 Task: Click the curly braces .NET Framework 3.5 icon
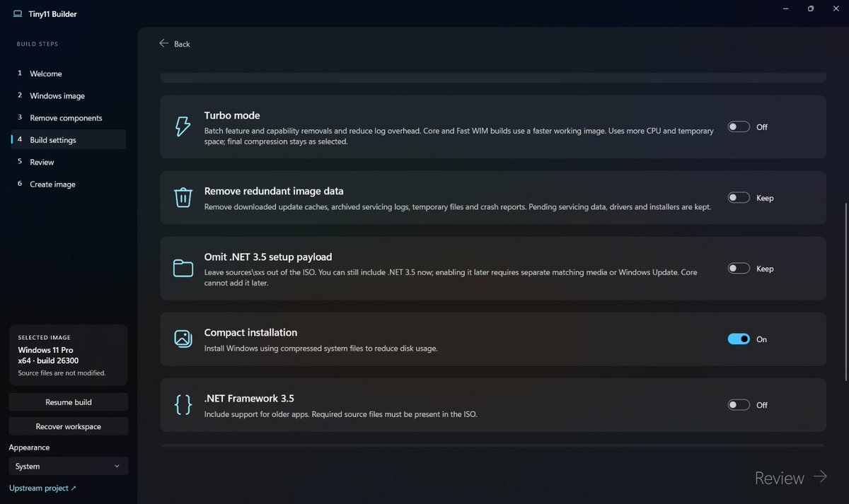(183, 405)
